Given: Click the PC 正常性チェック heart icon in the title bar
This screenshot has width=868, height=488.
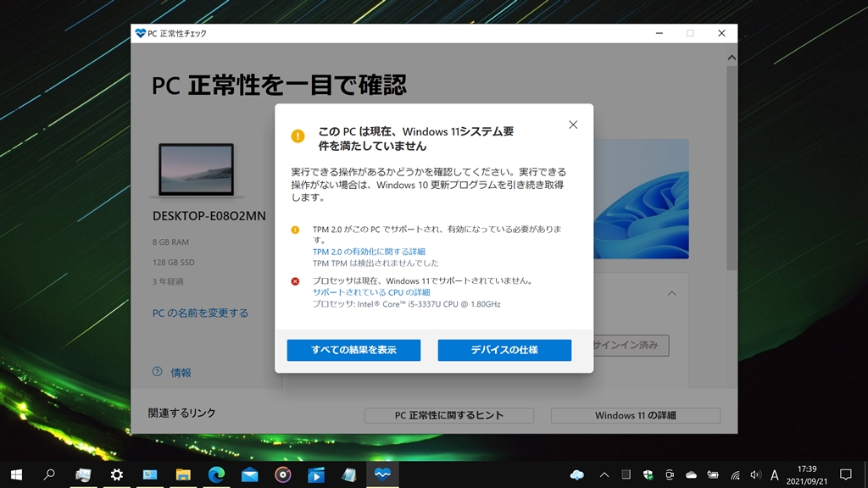Looking at the screenshot, I should click(140, 33).
